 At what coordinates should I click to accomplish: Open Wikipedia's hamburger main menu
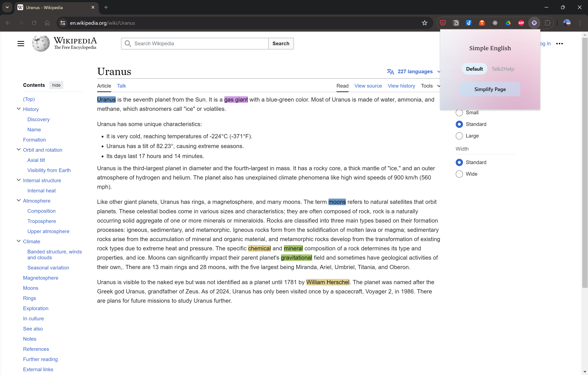21,43
